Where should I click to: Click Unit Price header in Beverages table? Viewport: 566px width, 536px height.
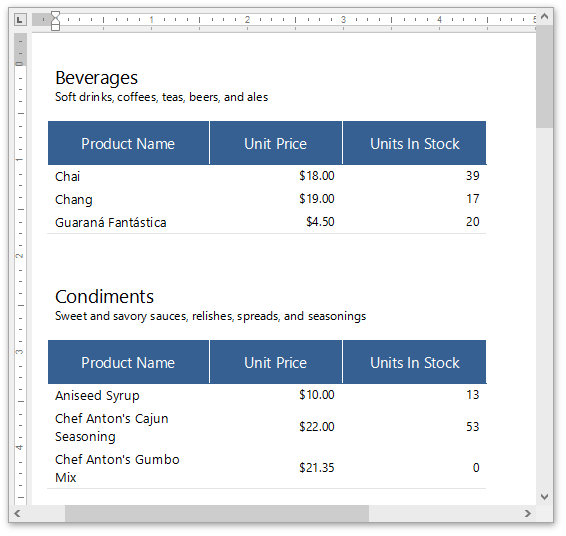click(276, 143)
